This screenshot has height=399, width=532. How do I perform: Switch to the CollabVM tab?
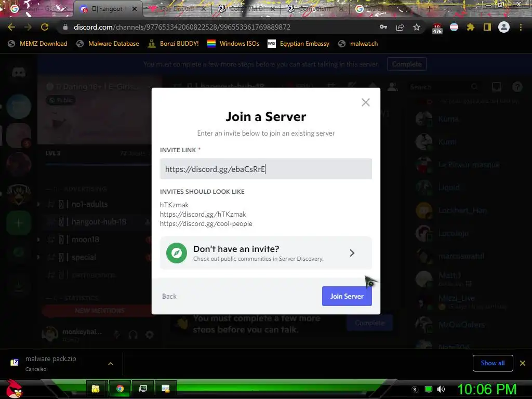coord(246,9)
